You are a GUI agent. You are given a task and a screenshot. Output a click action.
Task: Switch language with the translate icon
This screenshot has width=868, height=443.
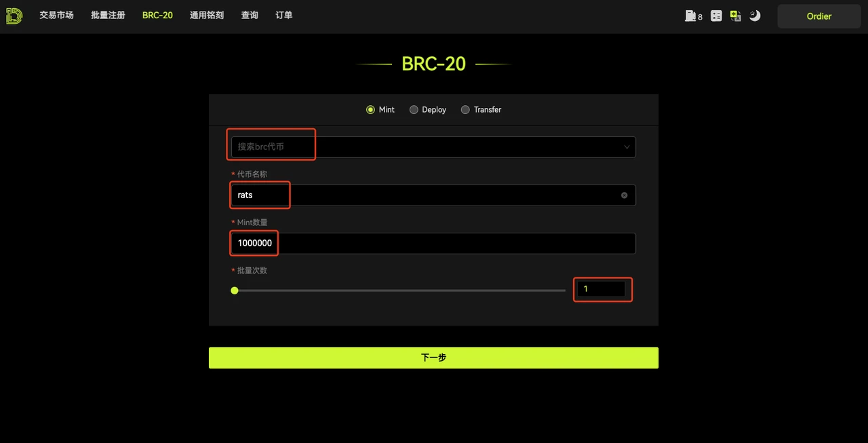point(736,16)
